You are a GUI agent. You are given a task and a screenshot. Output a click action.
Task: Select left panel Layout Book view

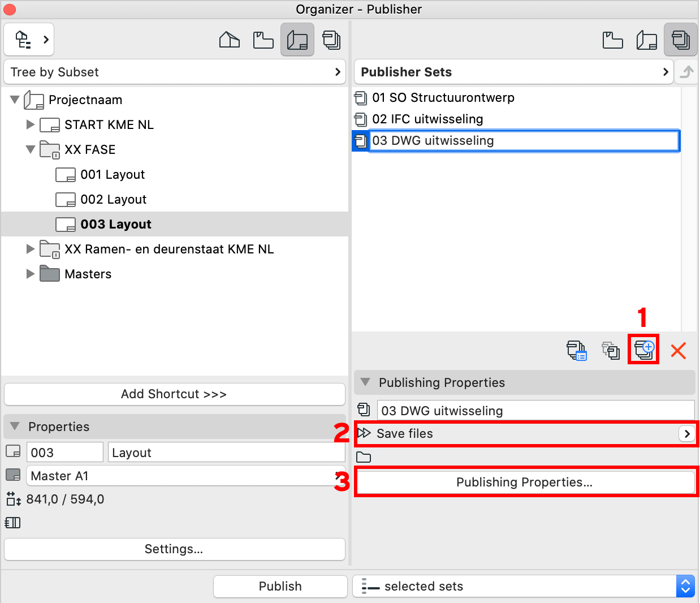click(x=297, y=40)
